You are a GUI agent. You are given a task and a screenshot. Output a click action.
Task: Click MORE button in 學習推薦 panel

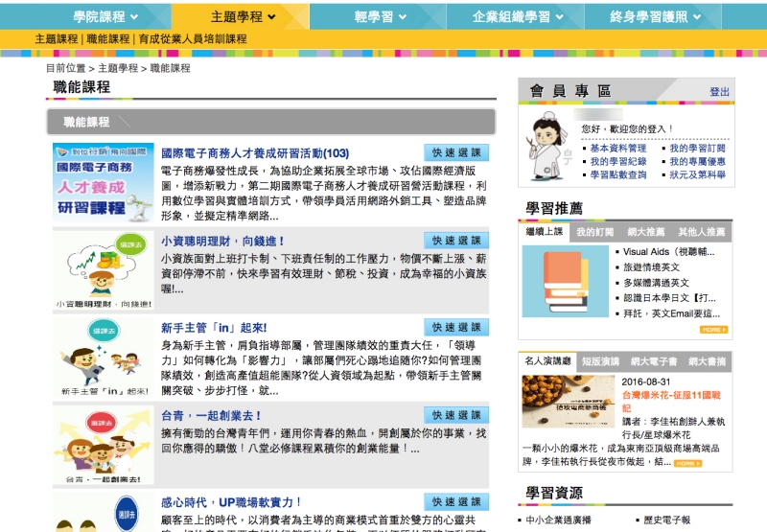(713, 330)
